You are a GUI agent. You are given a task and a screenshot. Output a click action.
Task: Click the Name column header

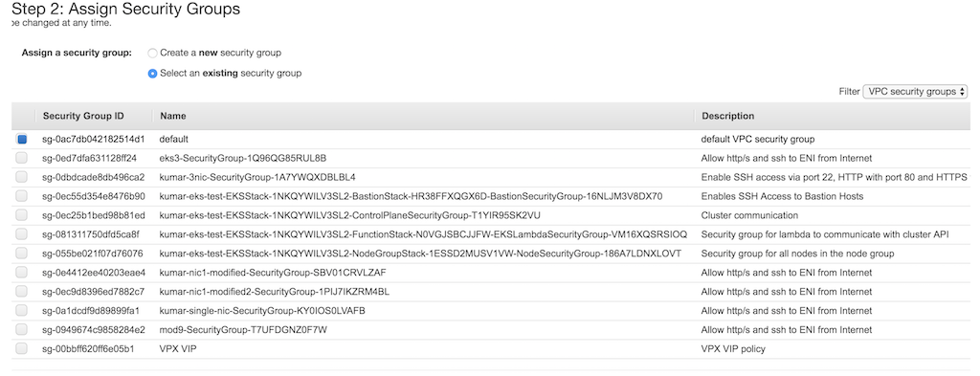pos(172,116)
